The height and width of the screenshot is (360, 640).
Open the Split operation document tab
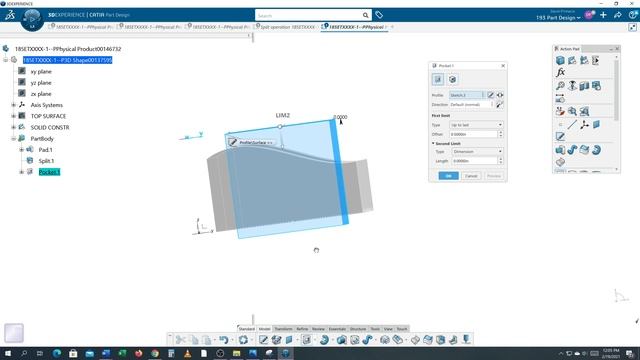pyautogui.click(x=287, y=27)
